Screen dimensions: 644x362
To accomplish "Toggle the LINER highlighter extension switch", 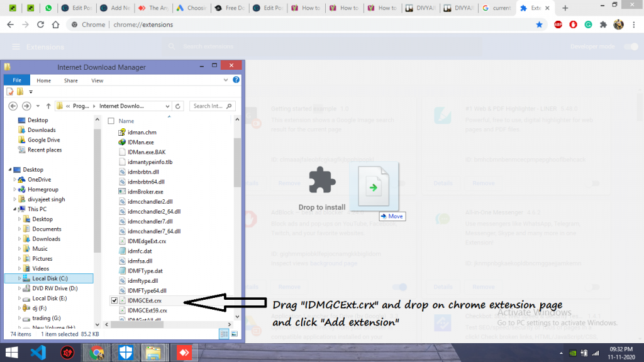I will (592, 183).
